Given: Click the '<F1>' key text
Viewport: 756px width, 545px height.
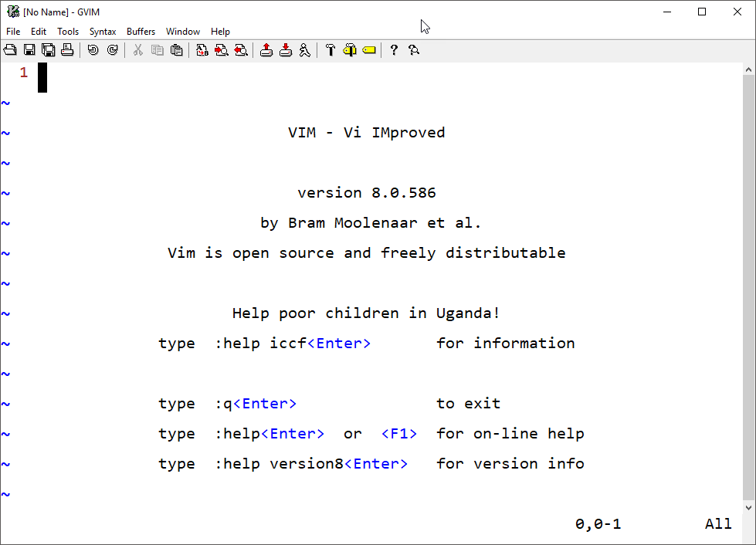Looking at the screenshot, I should tap(399, 434).
